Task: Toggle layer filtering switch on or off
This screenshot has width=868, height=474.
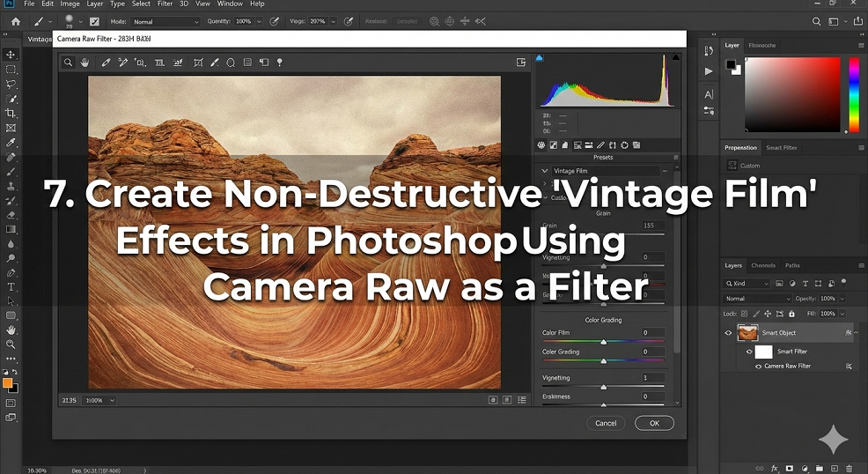Action: (x=843, y=282)
